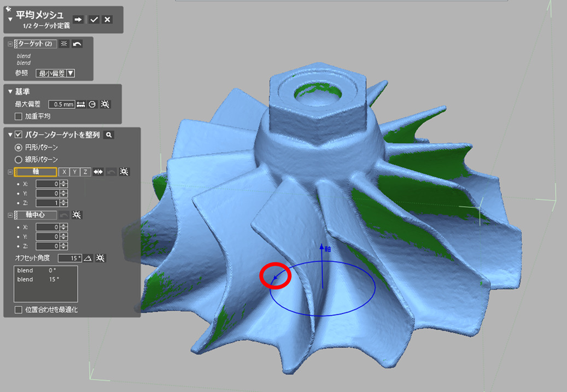Viewport: 567px width, 392px height.
Task: Click the measure-distance icon beside 最大偏差
Action: [x=81, y=104]
